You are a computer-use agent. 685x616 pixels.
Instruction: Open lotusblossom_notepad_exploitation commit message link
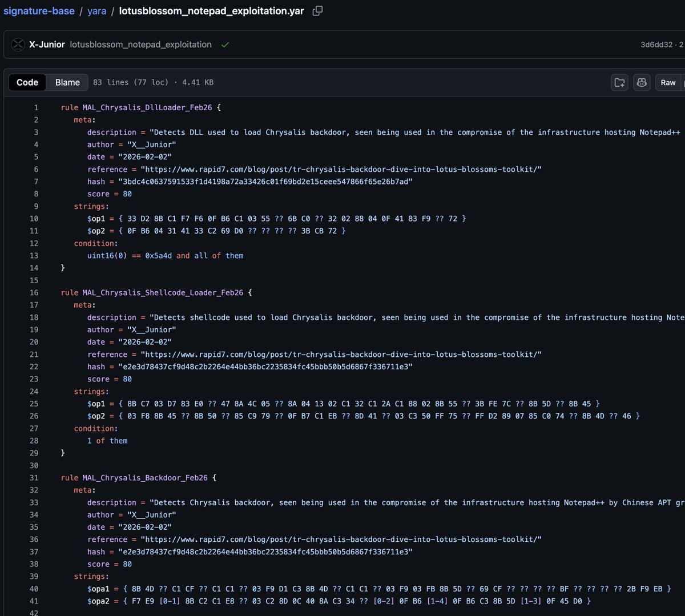click(140, 45)
